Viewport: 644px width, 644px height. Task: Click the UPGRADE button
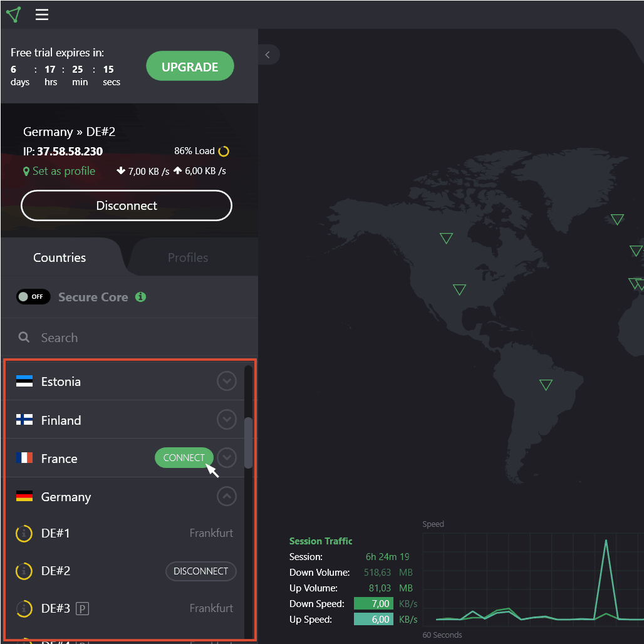click(x=190, y=66)
